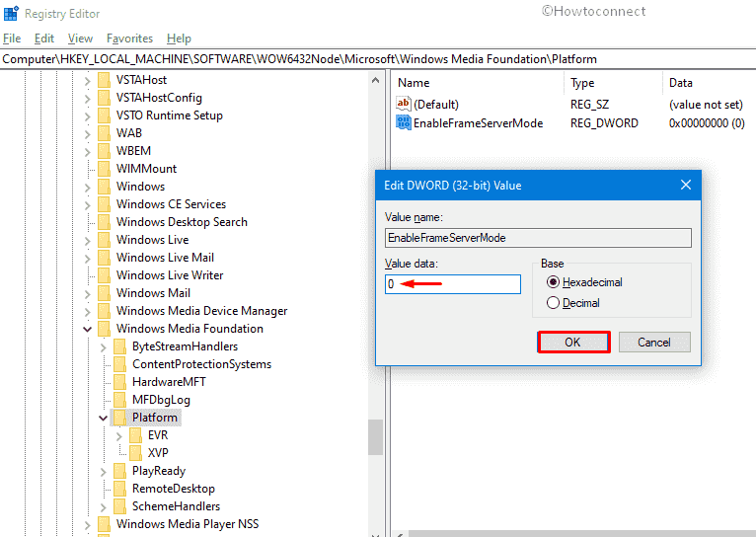Image resolution: width=756 pixels, height=537 pixels.
Task: Click the REG_DWORD type cell
Action: tap(604, 123)
